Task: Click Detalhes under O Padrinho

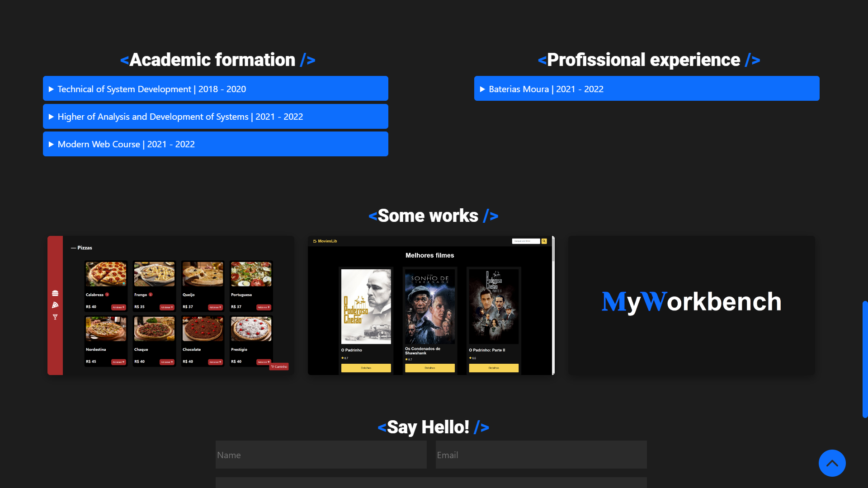Action: [366, 368]
